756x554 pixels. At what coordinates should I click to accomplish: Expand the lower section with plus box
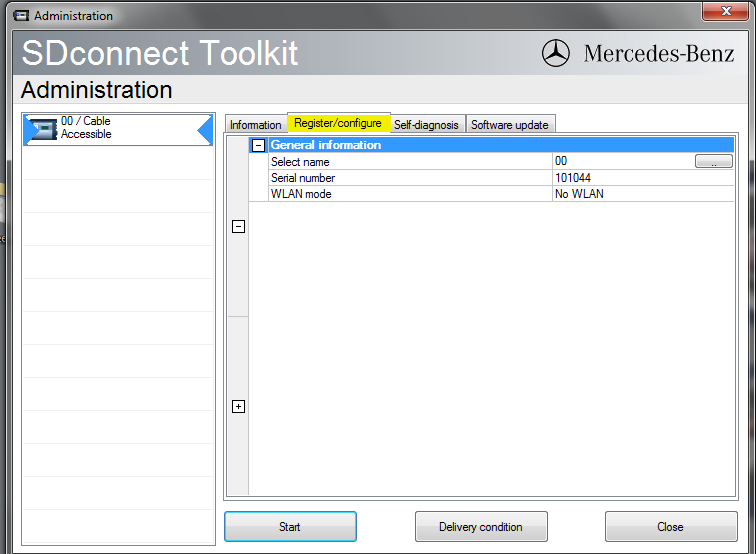point(238,406)
